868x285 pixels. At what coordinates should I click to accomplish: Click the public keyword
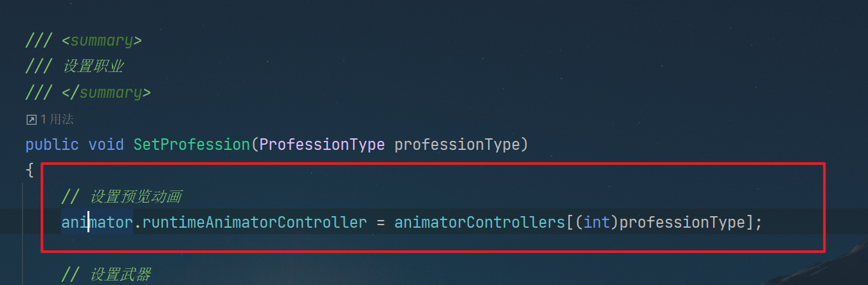click(x=52, y=145)
